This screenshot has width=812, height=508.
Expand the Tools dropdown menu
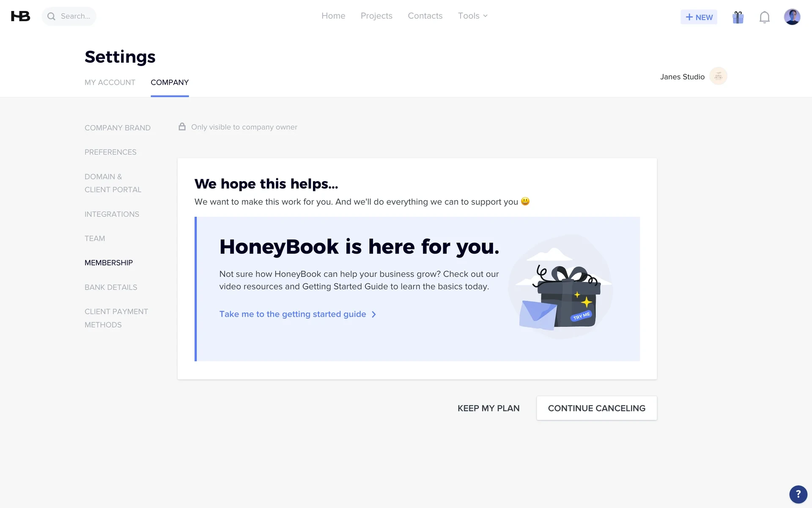472,16
